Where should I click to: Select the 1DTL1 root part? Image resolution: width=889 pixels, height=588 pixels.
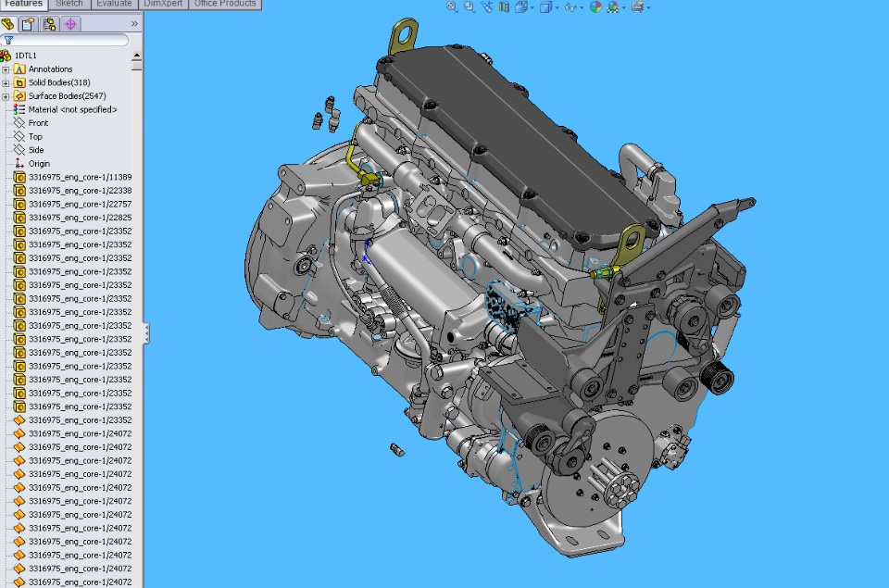pyautogui.click(x=26, y=56)
